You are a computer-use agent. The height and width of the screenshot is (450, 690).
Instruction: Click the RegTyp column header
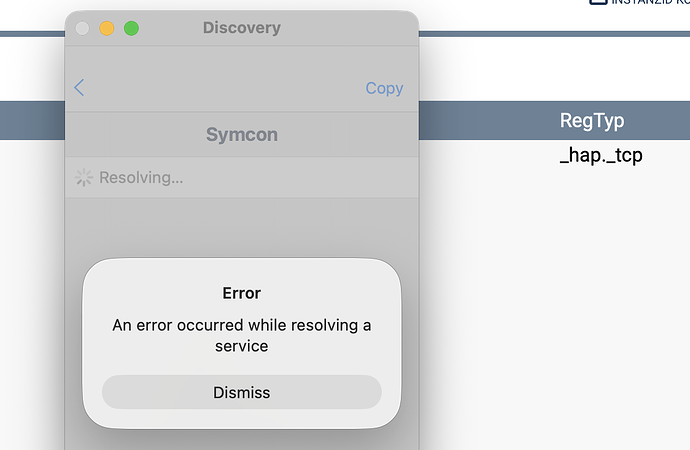point(592,121)
